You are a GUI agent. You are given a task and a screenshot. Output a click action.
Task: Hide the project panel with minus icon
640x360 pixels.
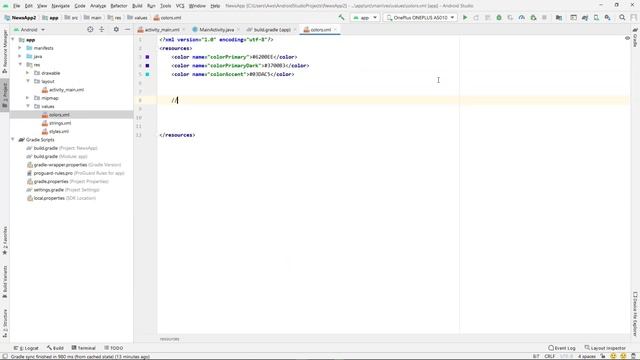pyautogui.click(x=127, y=29)
